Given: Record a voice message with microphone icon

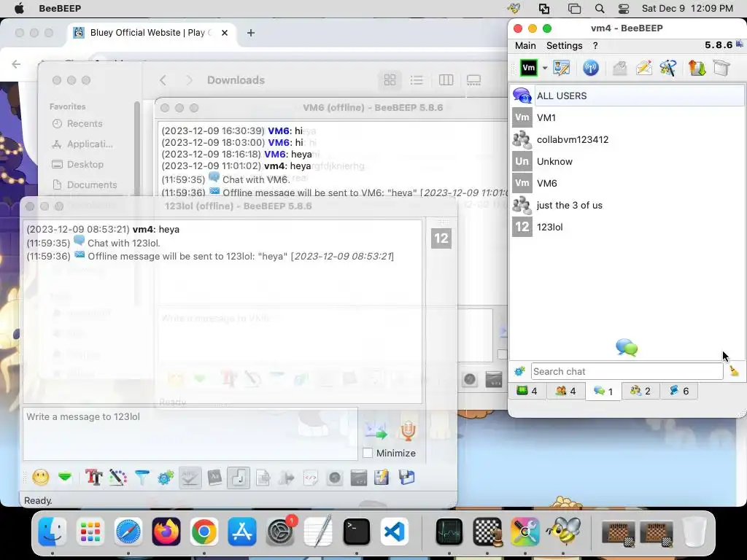Looking at the screenshot, I should pos(407,430).
